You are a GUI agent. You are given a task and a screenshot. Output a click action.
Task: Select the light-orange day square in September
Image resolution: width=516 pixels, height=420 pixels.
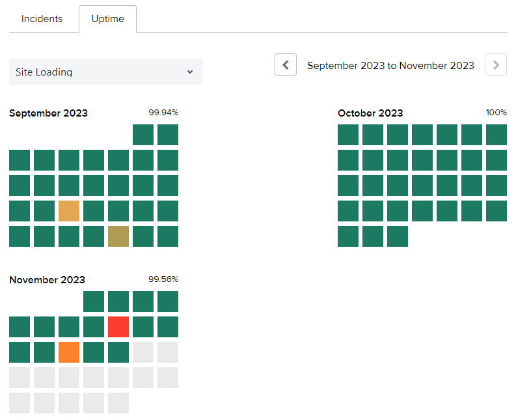click(x=69, y=211)
